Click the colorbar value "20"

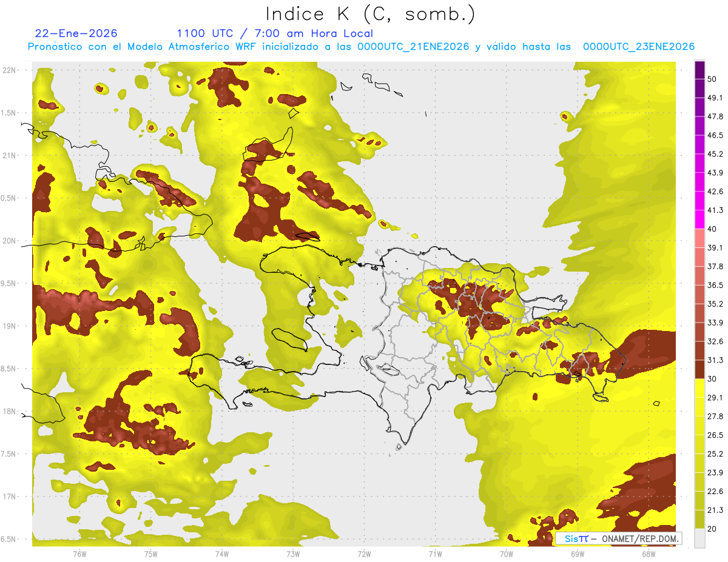pos(712,529)
